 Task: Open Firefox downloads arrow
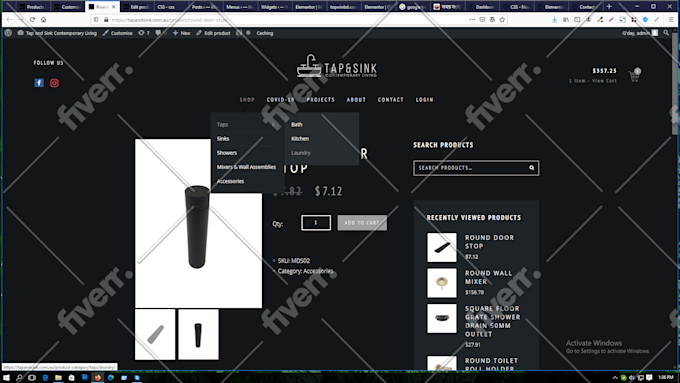click(554, 20)
